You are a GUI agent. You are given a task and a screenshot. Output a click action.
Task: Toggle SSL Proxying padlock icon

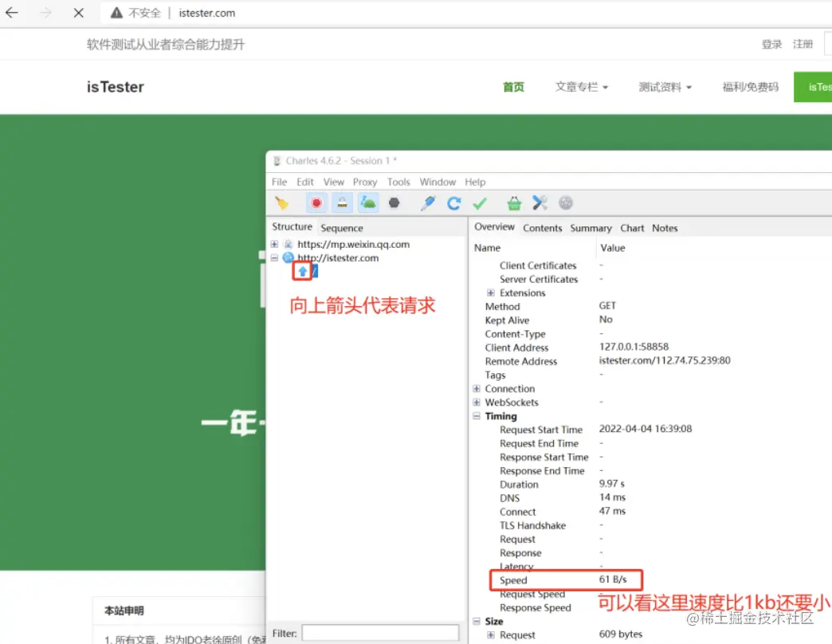point(342,203)
